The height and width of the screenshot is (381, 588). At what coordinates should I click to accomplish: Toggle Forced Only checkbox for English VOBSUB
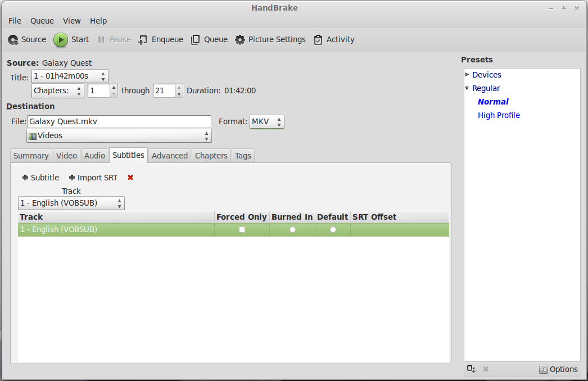[x=242, y=229]
